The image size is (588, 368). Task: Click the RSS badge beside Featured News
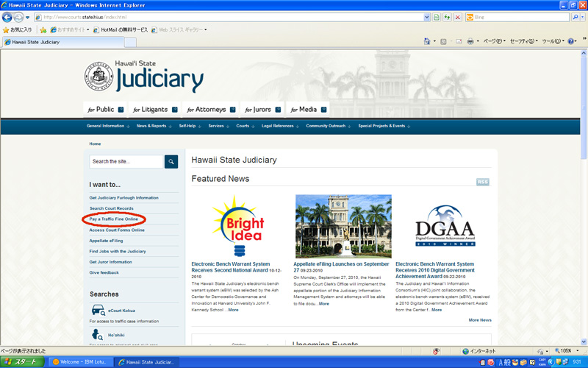pos(483,182)
